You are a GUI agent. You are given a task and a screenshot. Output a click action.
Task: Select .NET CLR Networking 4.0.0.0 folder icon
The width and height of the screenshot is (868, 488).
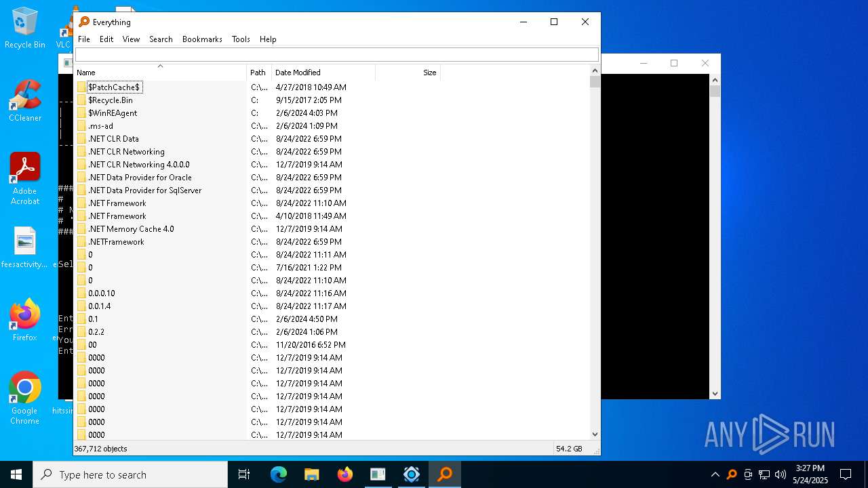82,165
